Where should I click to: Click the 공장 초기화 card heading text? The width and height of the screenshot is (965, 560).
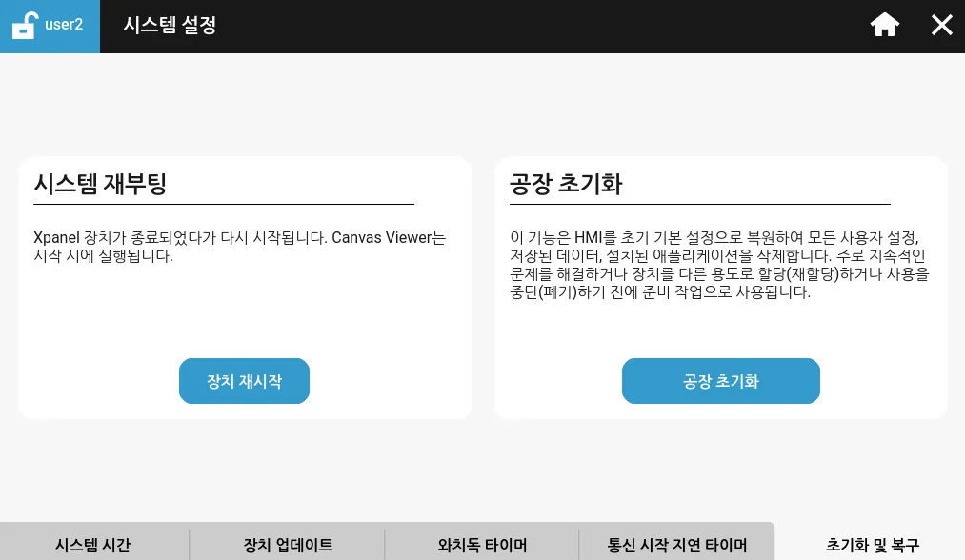566,184
